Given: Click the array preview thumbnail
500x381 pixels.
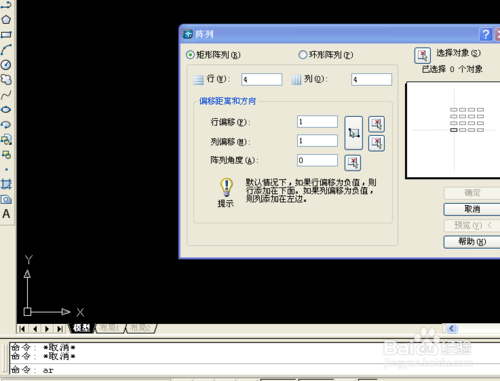Looking at the screenshot, I should [x=453, y=130].
